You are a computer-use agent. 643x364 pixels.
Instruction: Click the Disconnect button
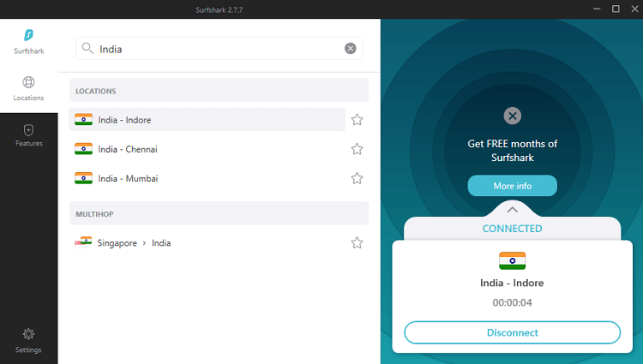coord(512,332)
